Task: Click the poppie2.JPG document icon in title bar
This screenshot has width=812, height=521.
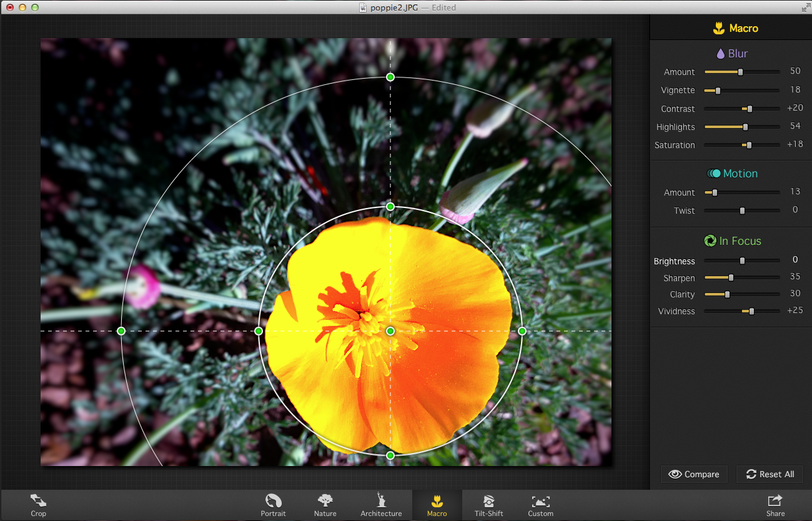Action: [x=363, y=7]
